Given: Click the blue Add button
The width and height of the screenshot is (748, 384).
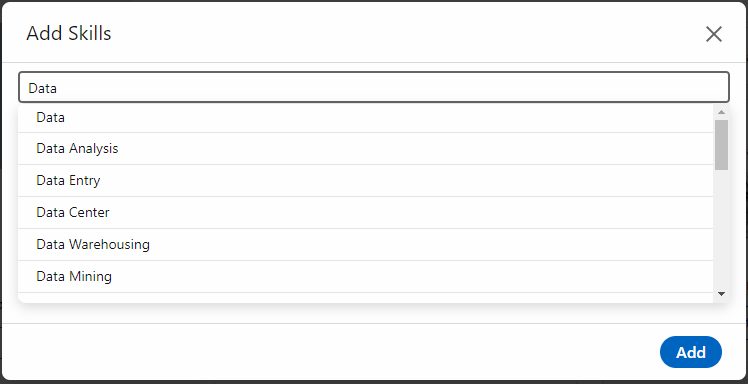Looking at the screenshot, I should pos(691,352).
